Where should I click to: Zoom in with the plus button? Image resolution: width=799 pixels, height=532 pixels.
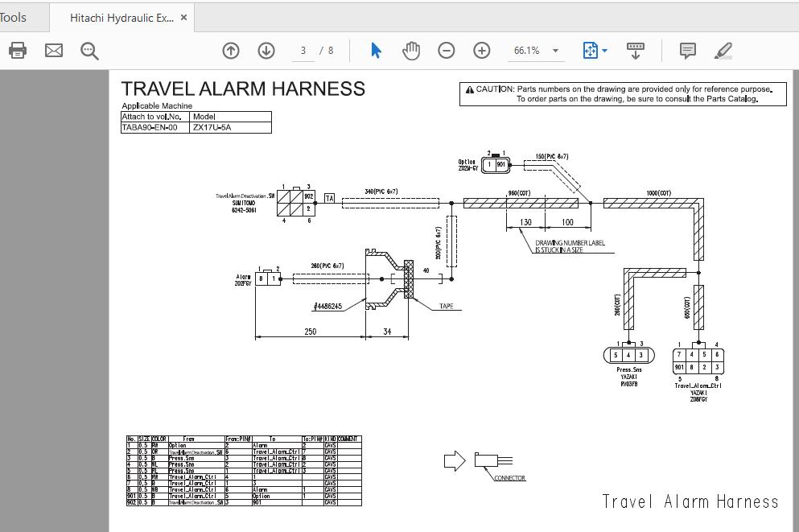pos(481,51)
